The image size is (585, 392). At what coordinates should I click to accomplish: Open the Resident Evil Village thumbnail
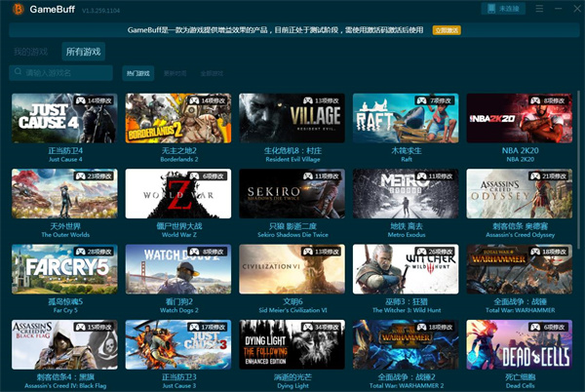point(292,118)
